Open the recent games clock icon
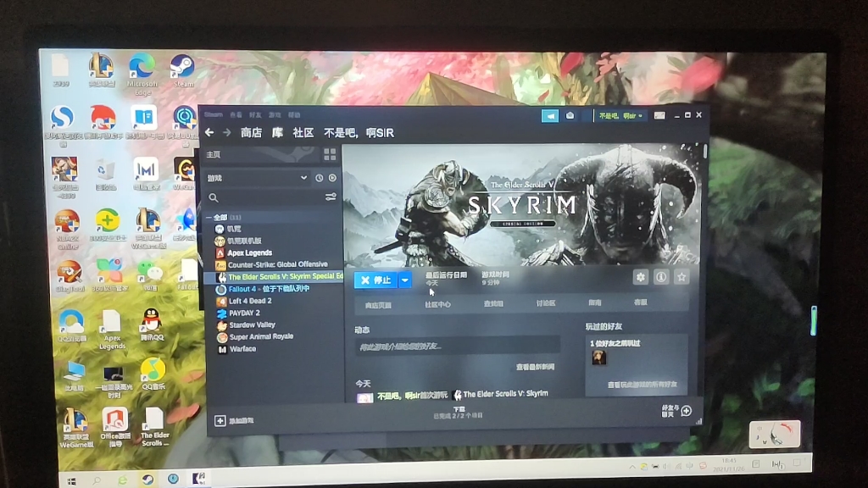Viewport: 868px width, 488px height. 319,178
